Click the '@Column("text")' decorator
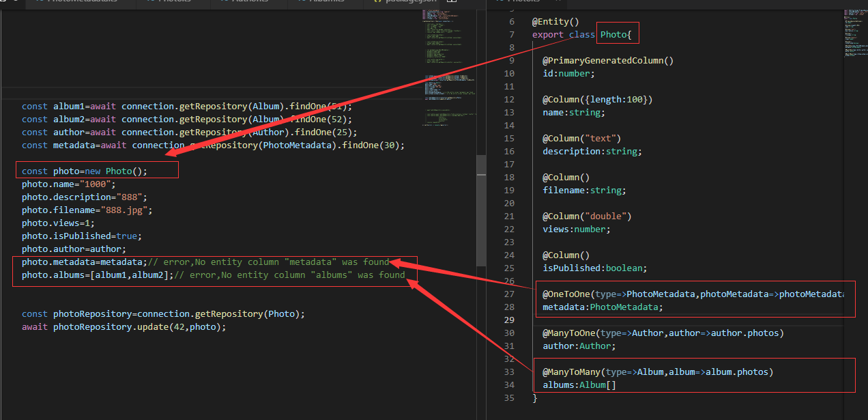This screenshot has height=420, width=868. coord(582,138)
